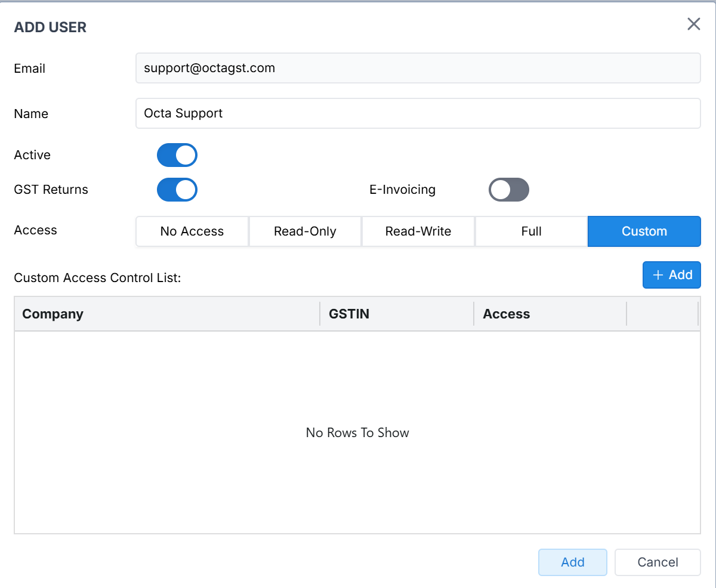Image resolution: width=716 pixels, height=588 pixels.
Task: Click the plus Add access entry button
Action: tap(671, 275)
